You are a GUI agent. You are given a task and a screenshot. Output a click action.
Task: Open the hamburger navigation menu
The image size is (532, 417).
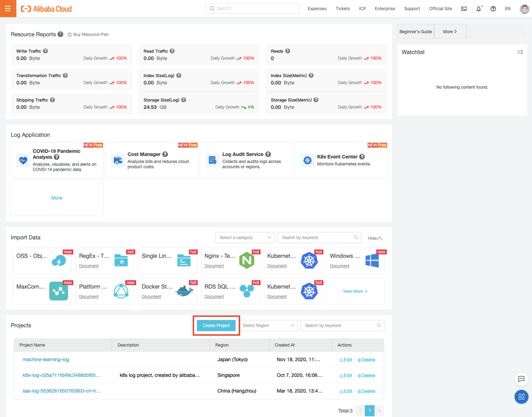tap(8, 8)
